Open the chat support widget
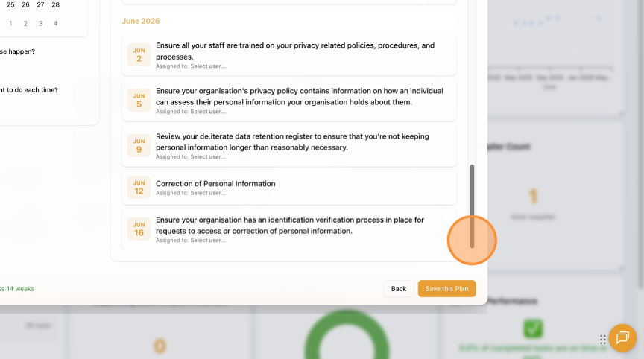The height and width of the screenshot is (359, 644). coord(622,337)
